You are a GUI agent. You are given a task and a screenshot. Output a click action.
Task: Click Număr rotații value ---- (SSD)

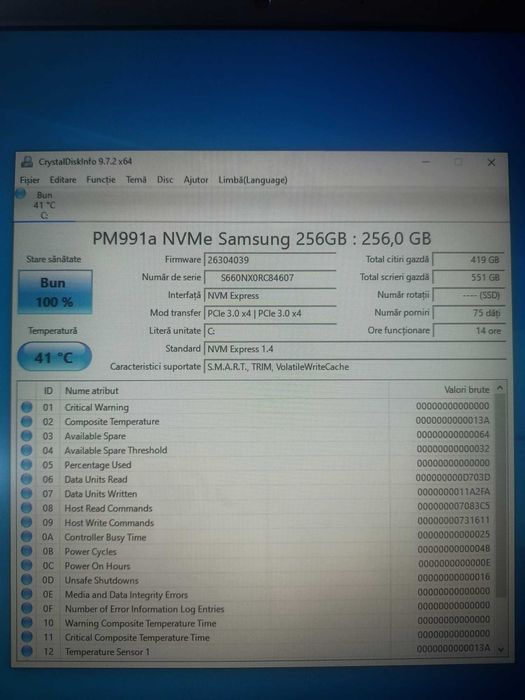(x=468, y=295)
